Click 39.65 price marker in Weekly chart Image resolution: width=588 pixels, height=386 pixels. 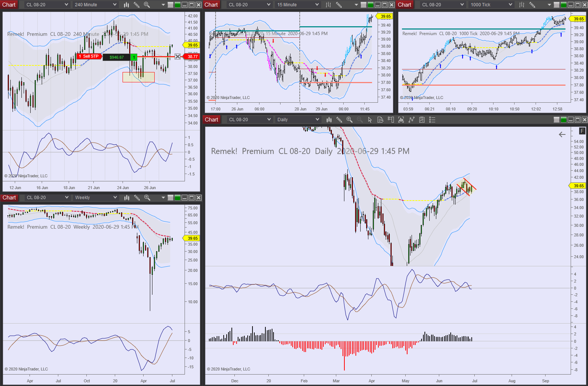pyautogui.click(x=192, y=238)
